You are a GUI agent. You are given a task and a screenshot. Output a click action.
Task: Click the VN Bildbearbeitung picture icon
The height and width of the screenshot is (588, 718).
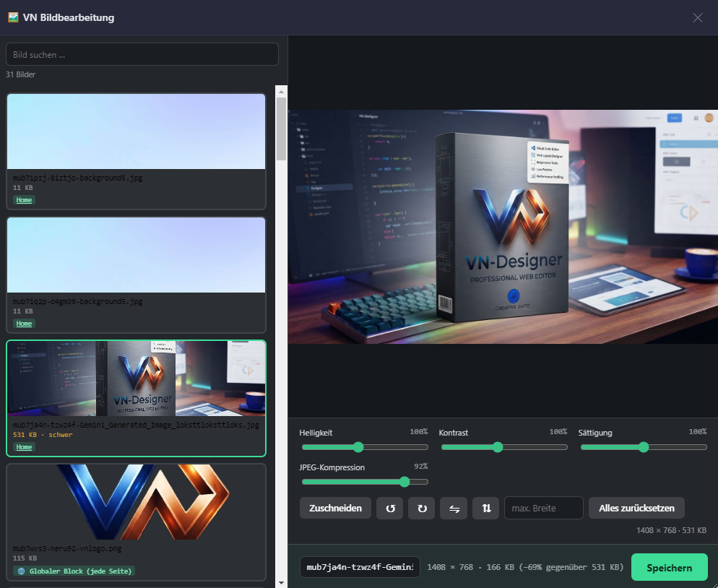(x=13, y=17)
